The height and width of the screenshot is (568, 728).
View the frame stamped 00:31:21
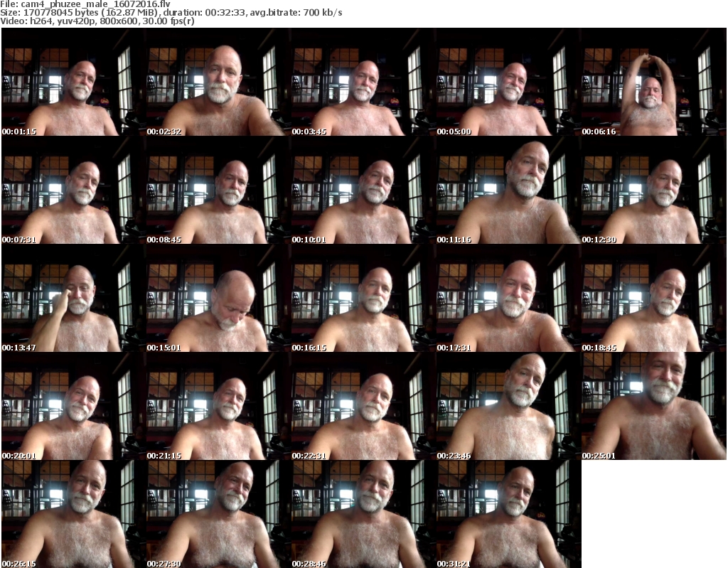pyautogui.click(x=508, y=514)
